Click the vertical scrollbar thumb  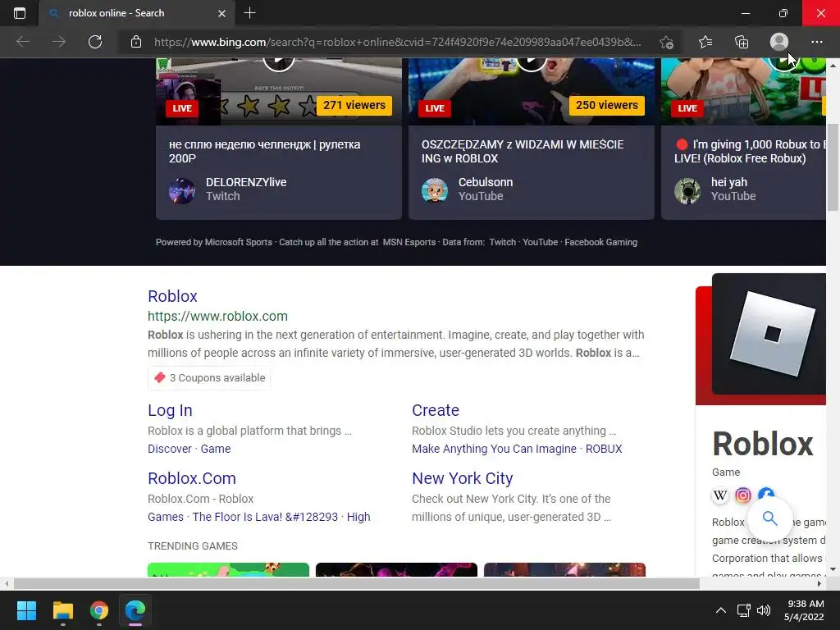(833, 167)
